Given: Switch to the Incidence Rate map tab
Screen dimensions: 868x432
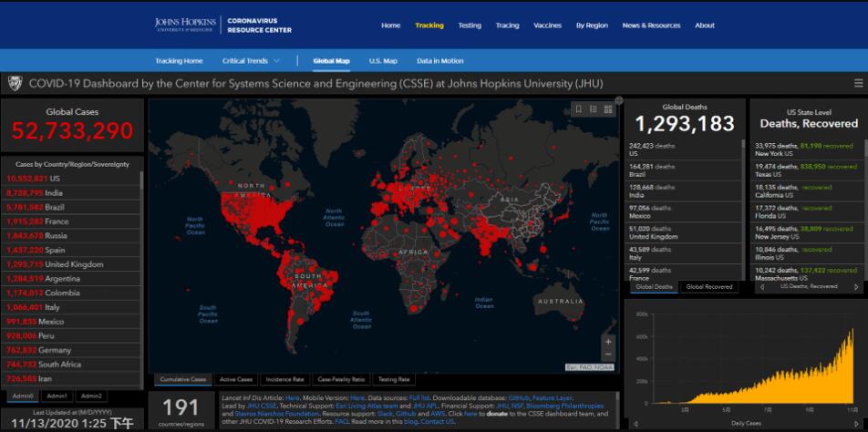Looking at the screenshot, I should pyautogui.click(x=284, y=379).
